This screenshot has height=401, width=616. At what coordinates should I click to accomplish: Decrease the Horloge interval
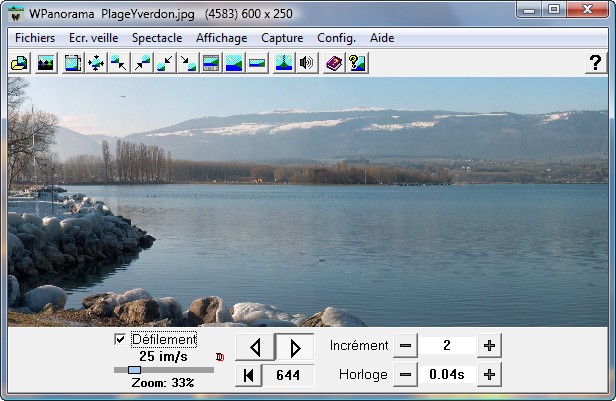coord(405,375)
